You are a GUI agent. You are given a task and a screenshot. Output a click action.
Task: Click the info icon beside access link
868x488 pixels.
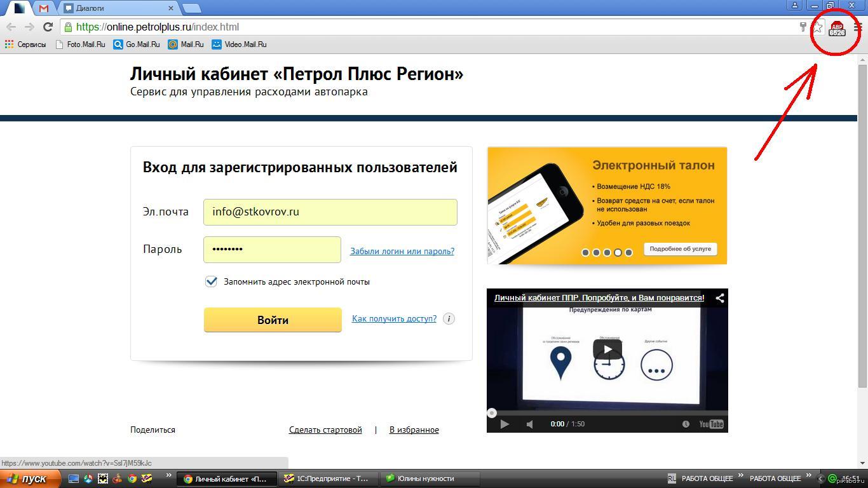[449, 319]
